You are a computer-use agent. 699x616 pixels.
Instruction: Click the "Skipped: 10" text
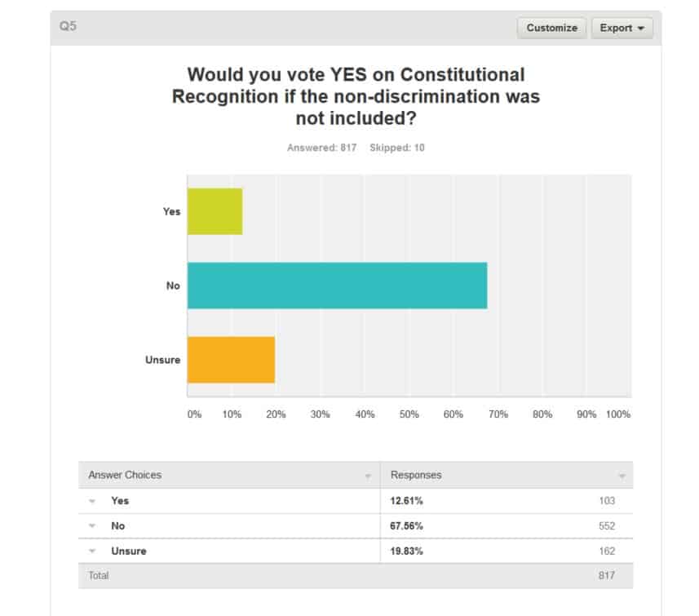396,148
